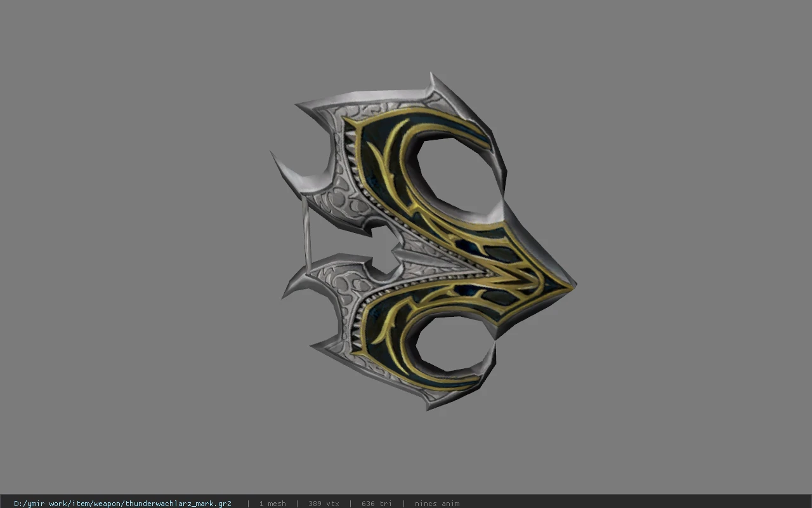Select the 3D weapon model in viewport
The image size is (812, 508).
click(x=423, y=241)
